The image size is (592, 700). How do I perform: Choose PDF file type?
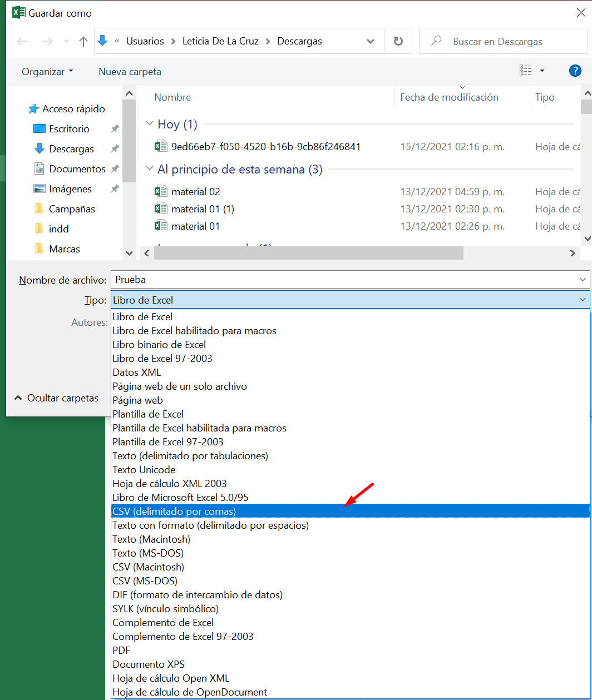351,651
